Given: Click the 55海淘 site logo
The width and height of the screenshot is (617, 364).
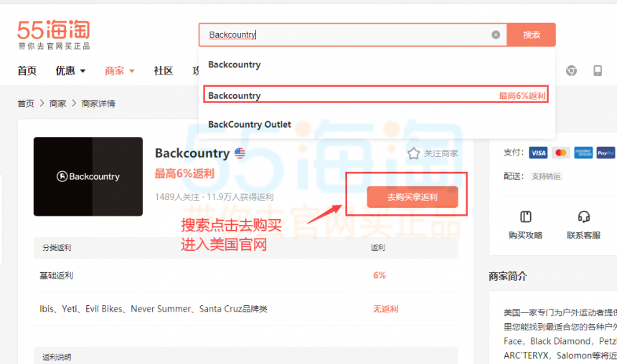Looking at the screenshot, I should pyautogui.click(x=54, y=35).
